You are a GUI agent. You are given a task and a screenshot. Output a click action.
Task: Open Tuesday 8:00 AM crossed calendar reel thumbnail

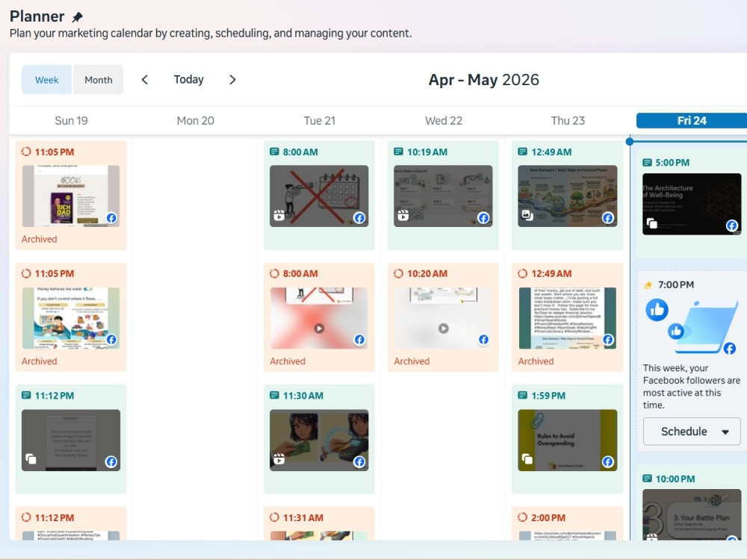pyautogui.click(x=319, y=196)
